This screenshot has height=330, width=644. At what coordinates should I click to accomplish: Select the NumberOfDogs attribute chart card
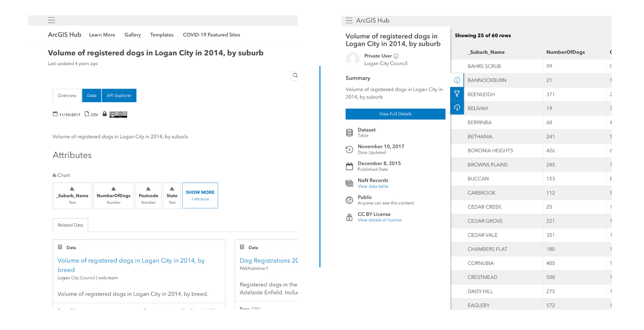click(113, 195)
